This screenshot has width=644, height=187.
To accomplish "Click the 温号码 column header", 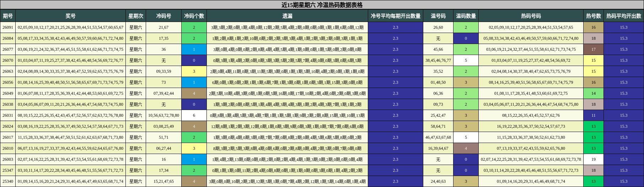I will coord(438,16).
